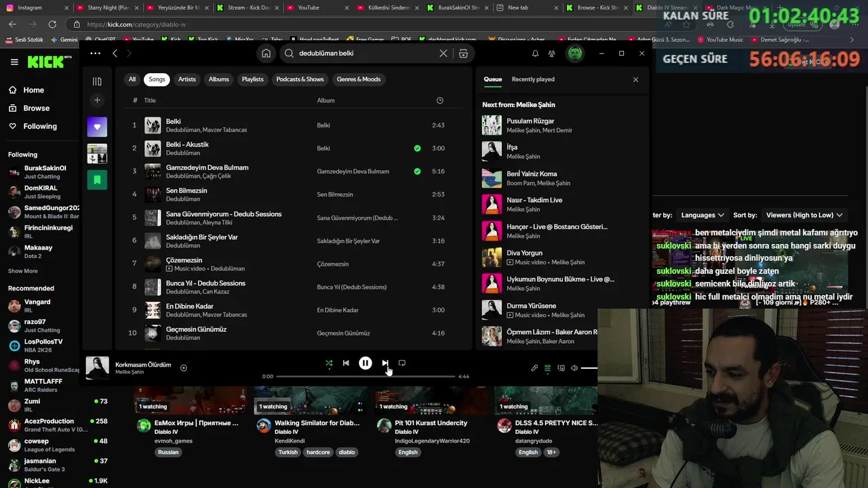Open Connect to a device icon
Image resolution: width=868 pixels, height=488 pixels.
(x=561, y=368)
